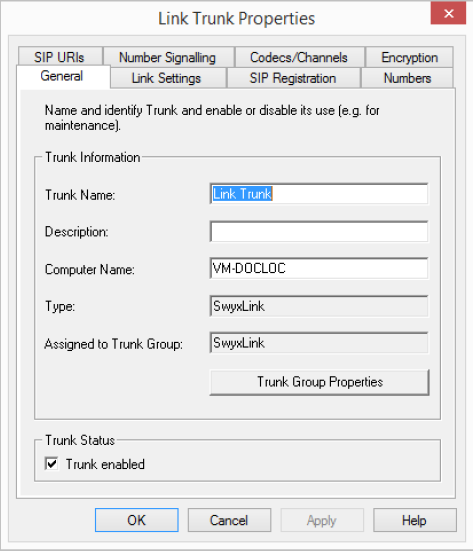Click the Trunk Name input field

click(319, 194)
